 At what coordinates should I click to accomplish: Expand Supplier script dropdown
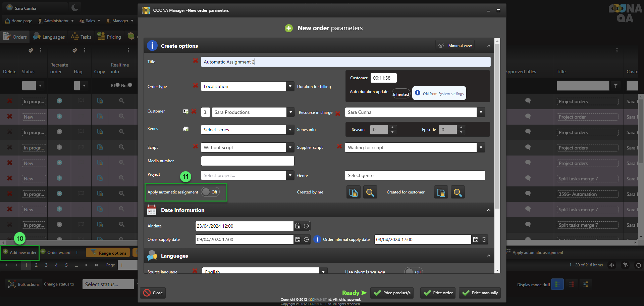pyautogui.click(x=481, y=147)
